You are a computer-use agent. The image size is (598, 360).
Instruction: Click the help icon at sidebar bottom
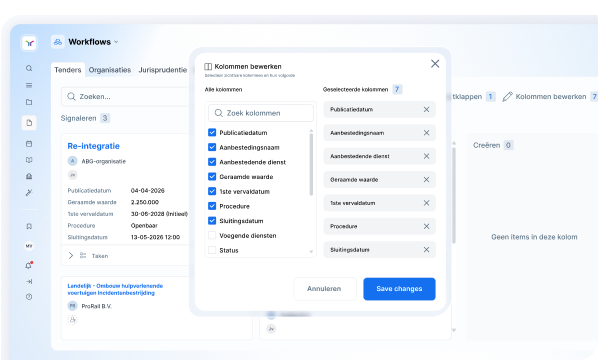coord(29,297)
